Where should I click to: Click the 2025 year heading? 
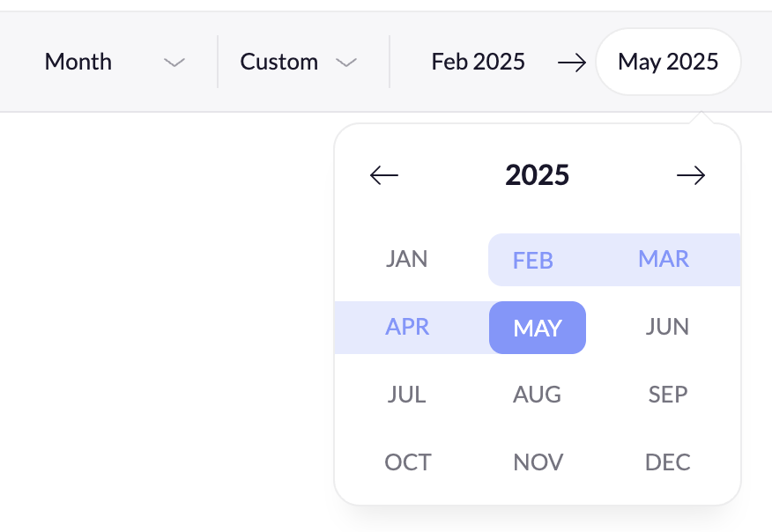537,175
